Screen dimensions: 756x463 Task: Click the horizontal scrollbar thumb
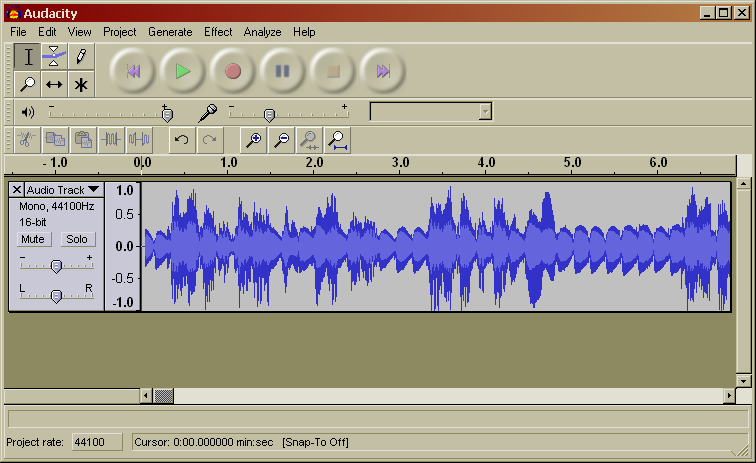point(163,396)
